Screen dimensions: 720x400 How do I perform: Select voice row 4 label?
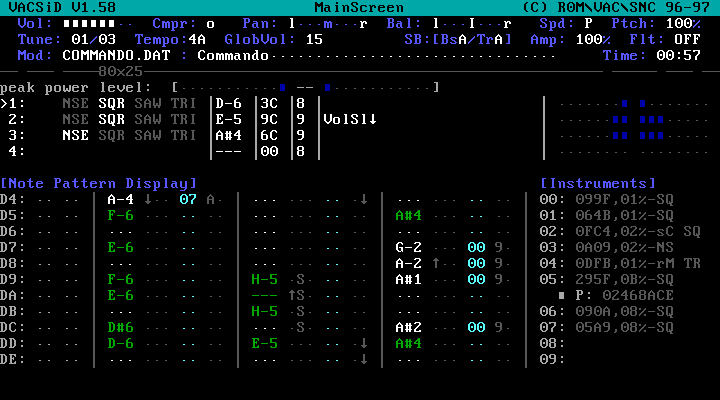click(17, 152)
